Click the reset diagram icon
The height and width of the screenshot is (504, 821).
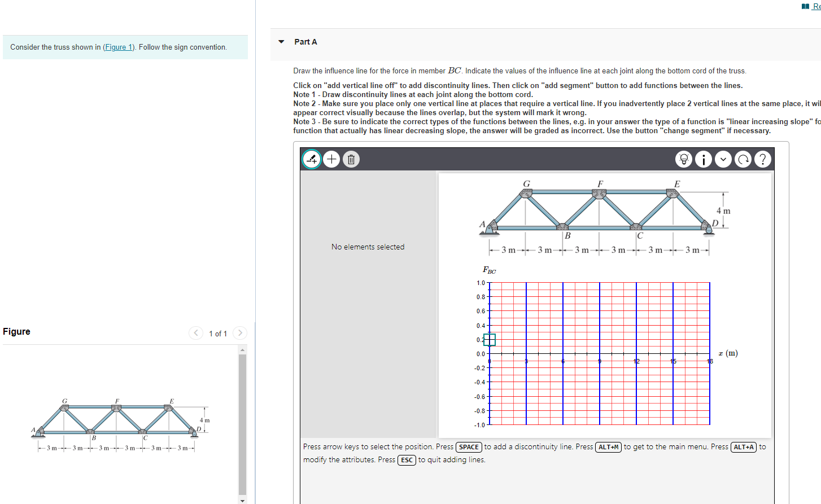click(x=743, y=159)
